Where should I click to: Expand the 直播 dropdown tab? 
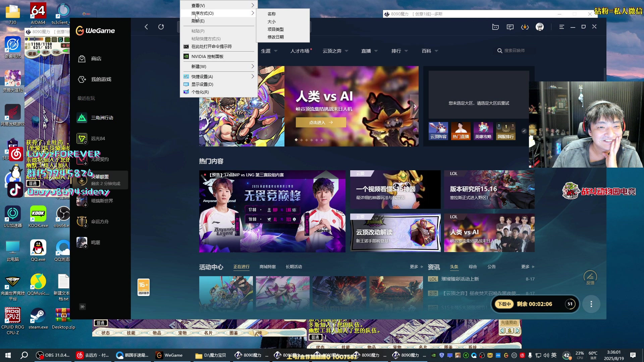coord(369,51)
